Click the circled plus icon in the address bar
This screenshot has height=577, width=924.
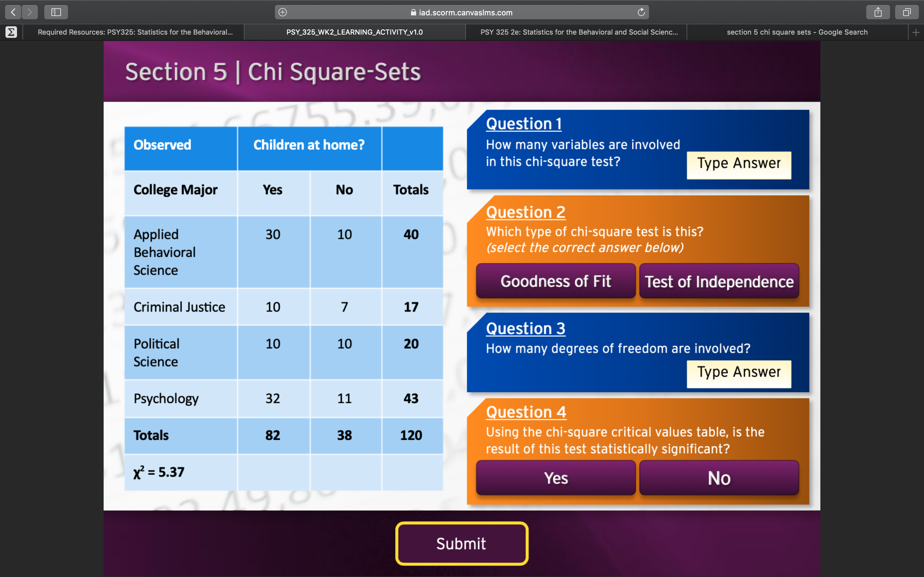pos(282,12)
